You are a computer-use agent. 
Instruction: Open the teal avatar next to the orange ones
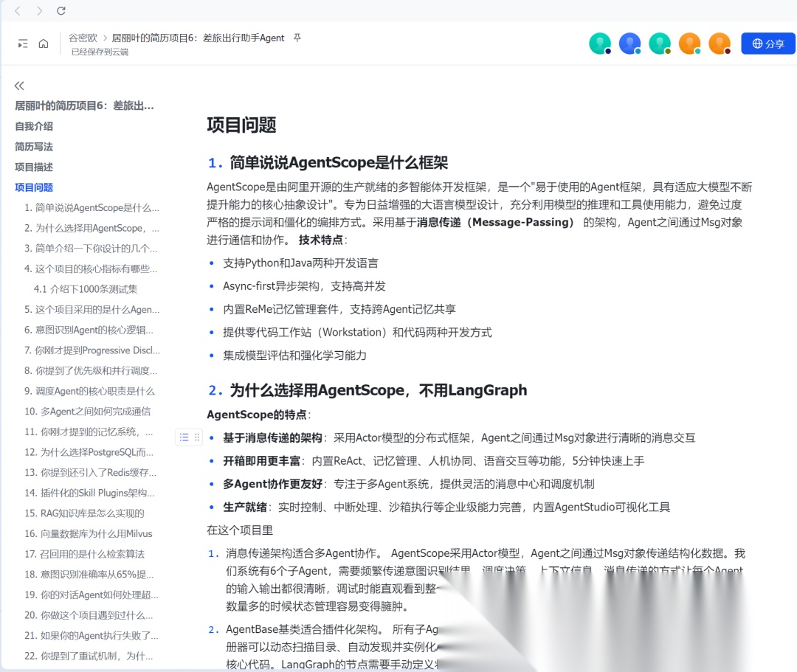pos(660,44)
